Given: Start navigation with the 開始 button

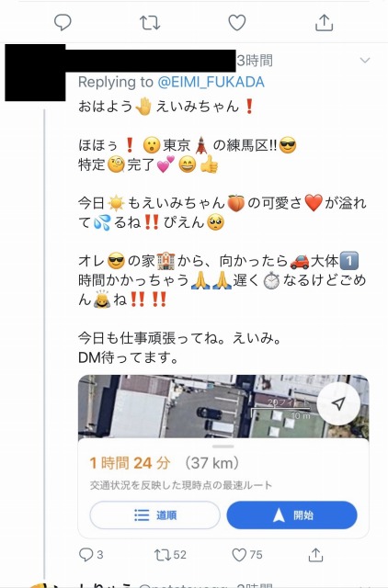Looking at the screenshot, I should pos(292,514).
